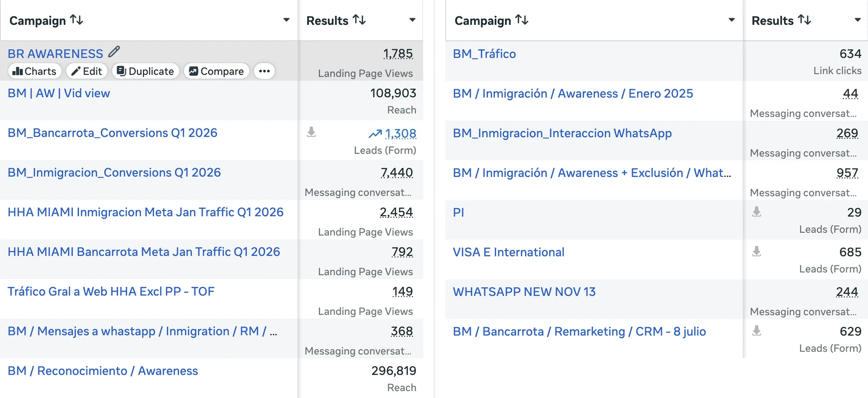Click Compare for BR AWARENESS
Viewport: 868px width, 398px height.
coord(216,71)
